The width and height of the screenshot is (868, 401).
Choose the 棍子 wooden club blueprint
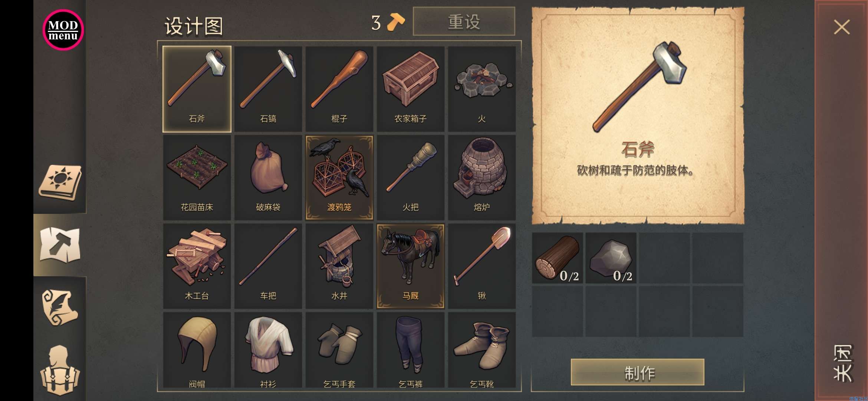click(x=339, y=89)
